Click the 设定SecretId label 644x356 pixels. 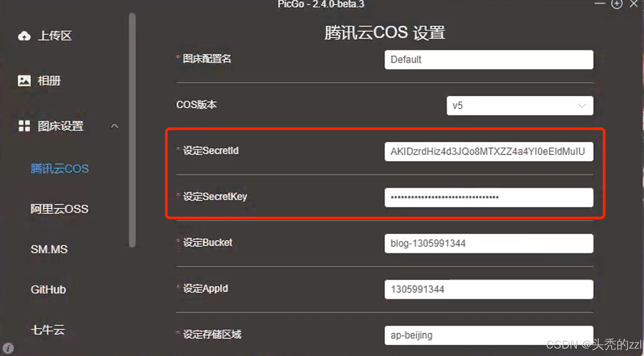211,150
